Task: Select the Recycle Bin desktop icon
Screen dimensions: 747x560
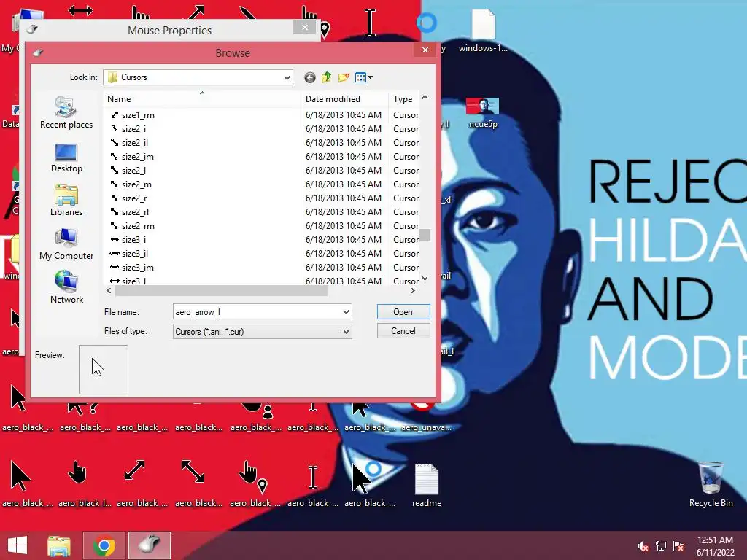Action: coord(711,484)
